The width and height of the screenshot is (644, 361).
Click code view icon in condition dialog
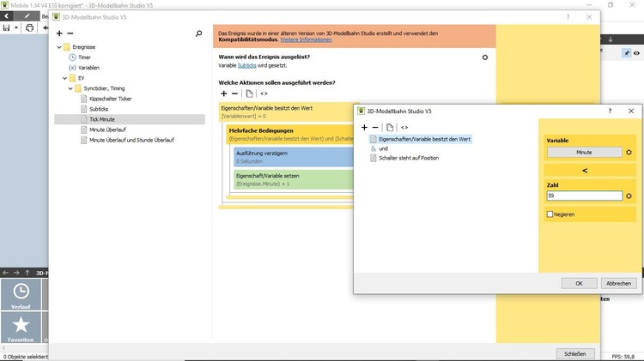[x=404, y=127]
